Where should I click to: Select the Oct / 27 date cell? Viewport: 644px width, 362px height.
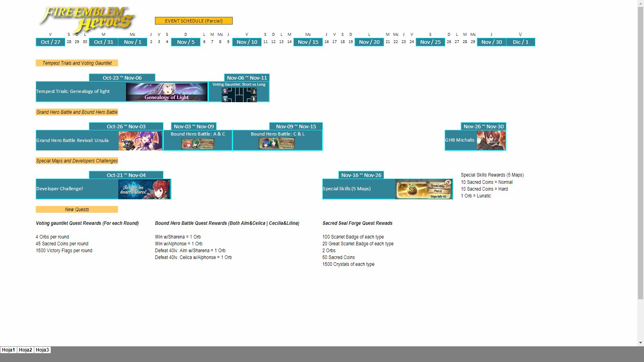pos(50,42)
